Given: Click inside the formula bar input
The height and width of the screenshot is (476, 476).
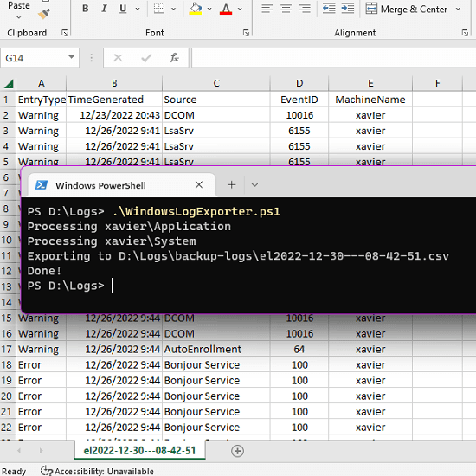Looking at the screenshot, I should pos(333,58).
